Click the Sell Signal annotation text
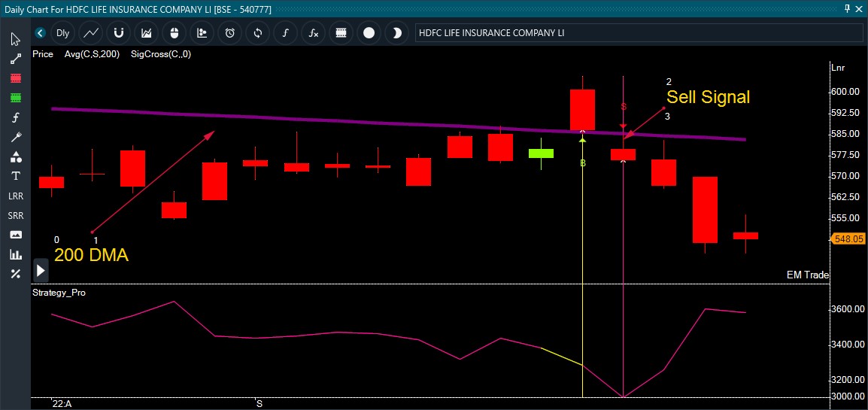The image size is (868, 410). click(708, 97)
